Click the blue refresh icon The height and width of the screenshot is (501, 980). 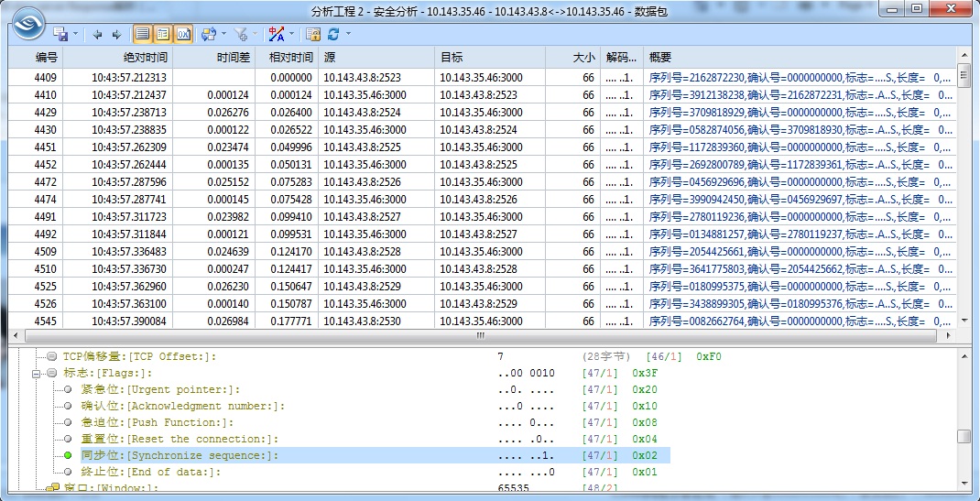point(334,34)
